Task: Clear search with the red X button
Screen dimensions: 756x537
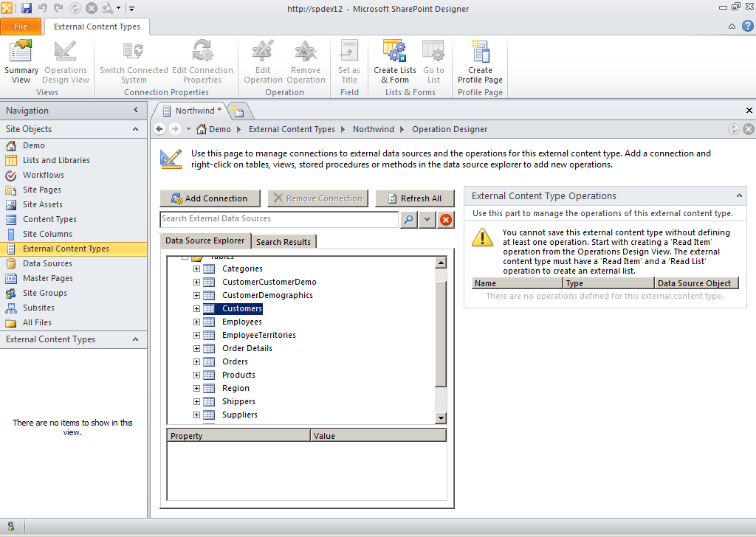Action: click(x=446, y=220)
